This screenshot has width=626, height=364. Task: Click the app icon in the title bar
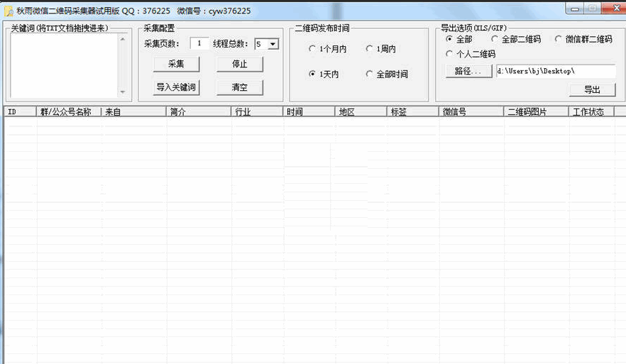pos(9,11)
